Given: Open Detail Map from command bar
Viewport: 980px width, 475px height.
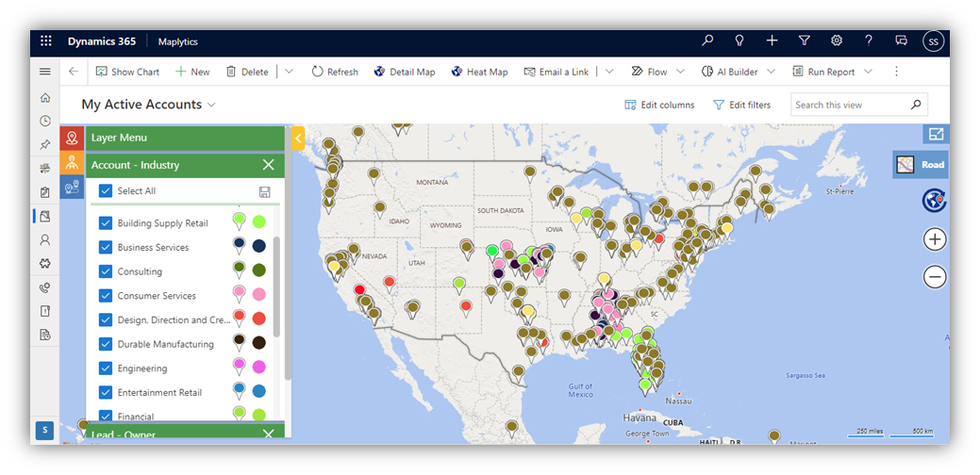Looking at the screenshot, I should (x=405, y=72).
